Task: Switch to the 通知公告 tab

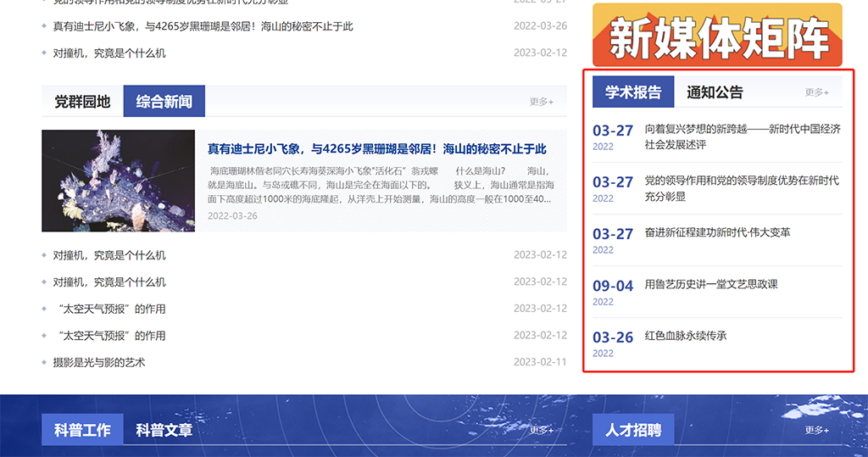Action: (715, 92)
